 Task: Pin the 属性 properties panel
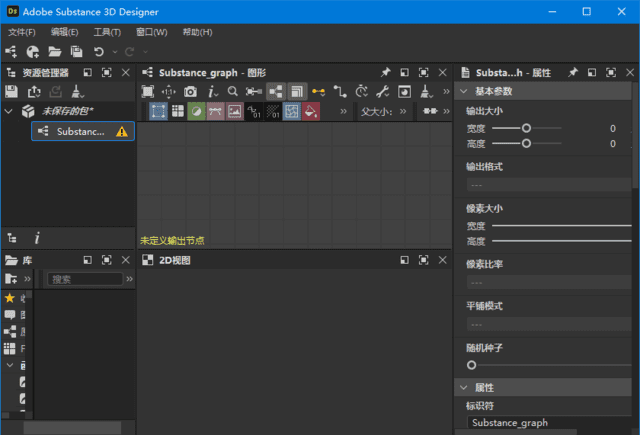(x=573, y=72)
